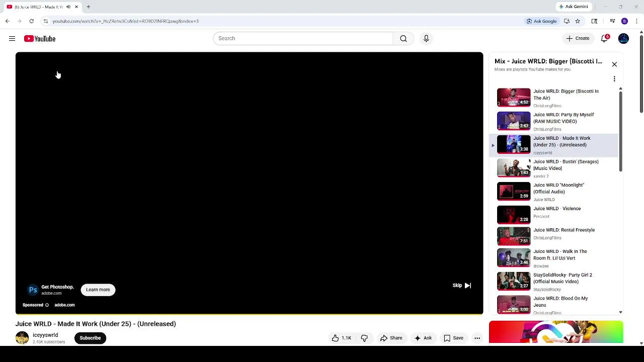This screenshot has width=644, height=362.
Task: Mute the tab via speaker icon
Action: [x=68, y=7]
